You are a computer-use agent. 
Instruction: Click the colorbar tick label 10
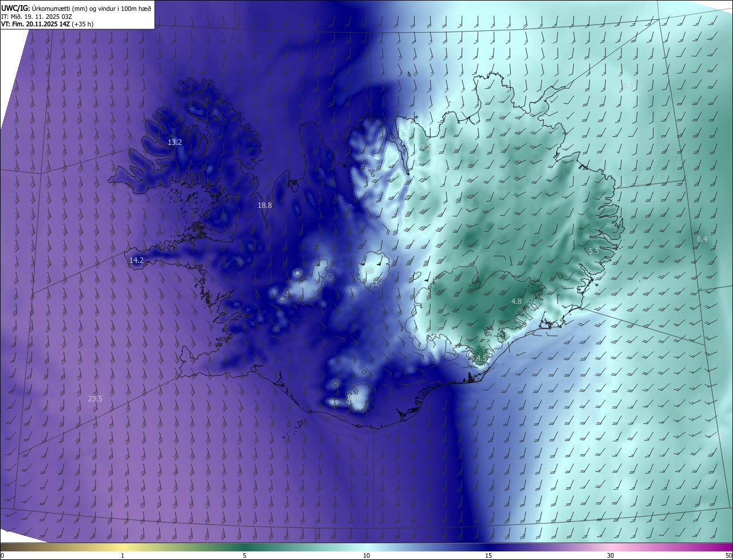coord(366,555)
